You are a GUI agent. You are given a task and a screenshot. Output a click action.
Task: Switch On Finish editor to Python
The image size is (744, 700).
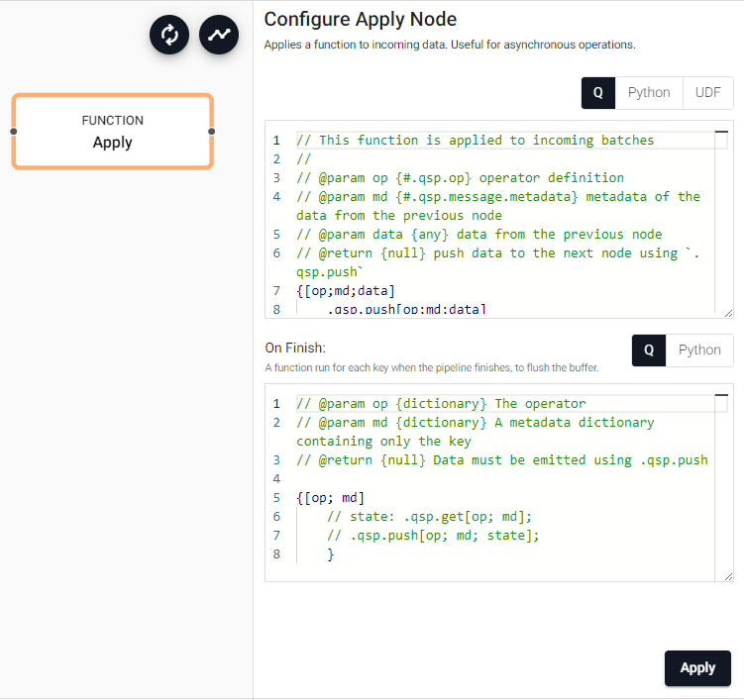pyautogui.click(x=699, y=350)
